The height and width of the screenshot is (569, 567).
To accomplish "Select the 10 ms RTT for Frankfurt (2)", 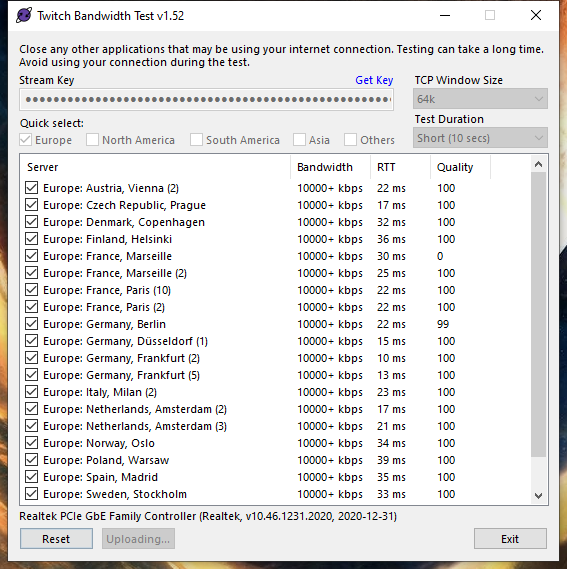I will pyautogui.click(x=391, y=358).
